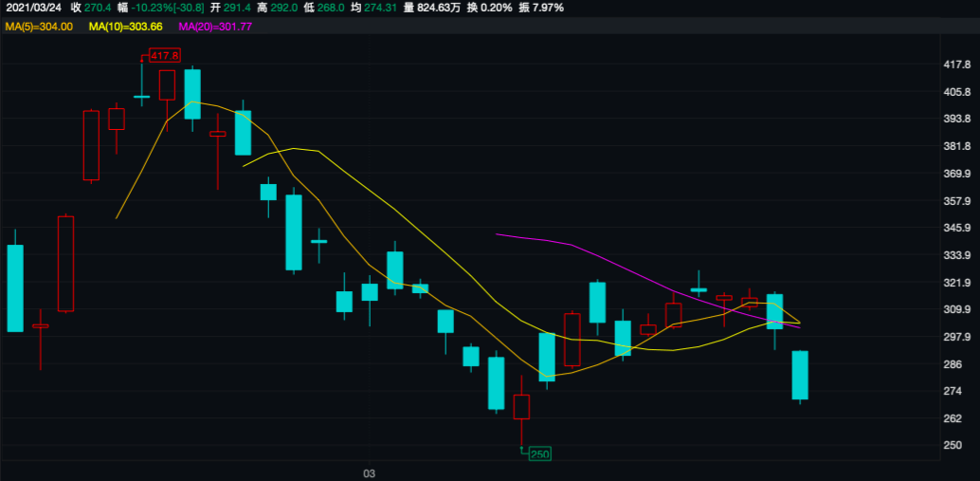Image resolution: width=980 pixels, height=481 pixels.
Task: Click the 03 month marker on time axis
Action: [x=371, y=472]
